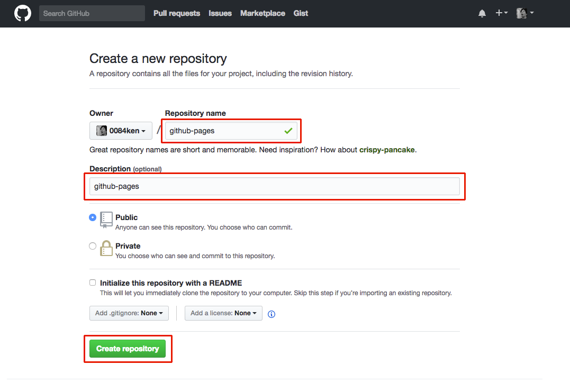
Task: Click the info circle beside license dropdown
Action: click(x=271, y=314)
